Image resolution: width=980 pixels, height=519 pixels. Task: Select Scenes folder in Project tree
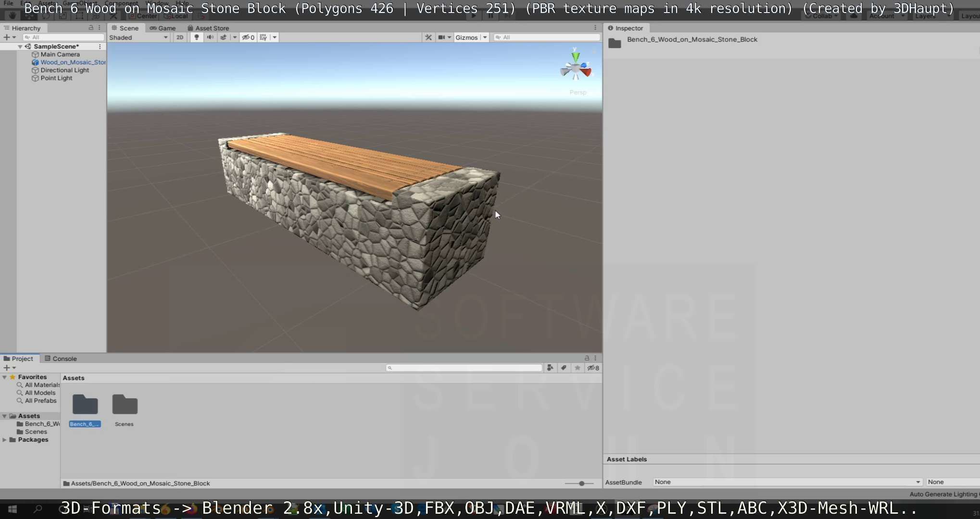[x=36, y=432]
